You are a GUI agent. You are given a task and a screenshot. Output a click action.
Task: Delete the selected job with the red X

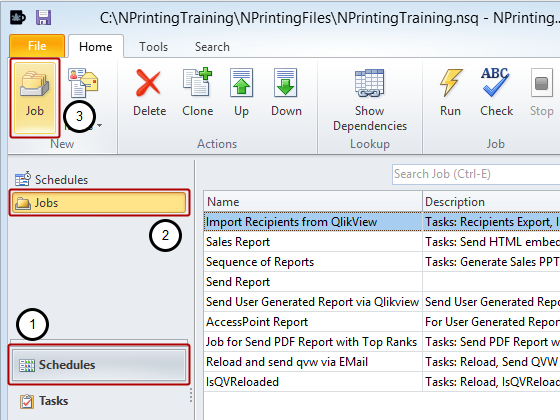[149, 93]
